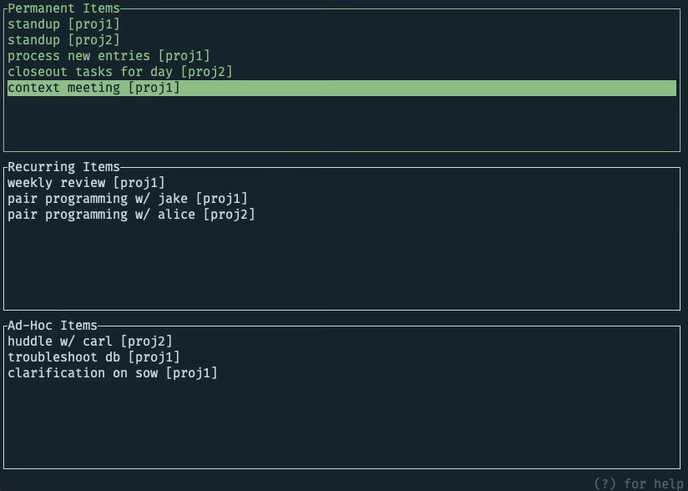Focus the 'Ad-Hoc Items' panel title
This screenshot has height=491, width=688.
tap(52, 326)
